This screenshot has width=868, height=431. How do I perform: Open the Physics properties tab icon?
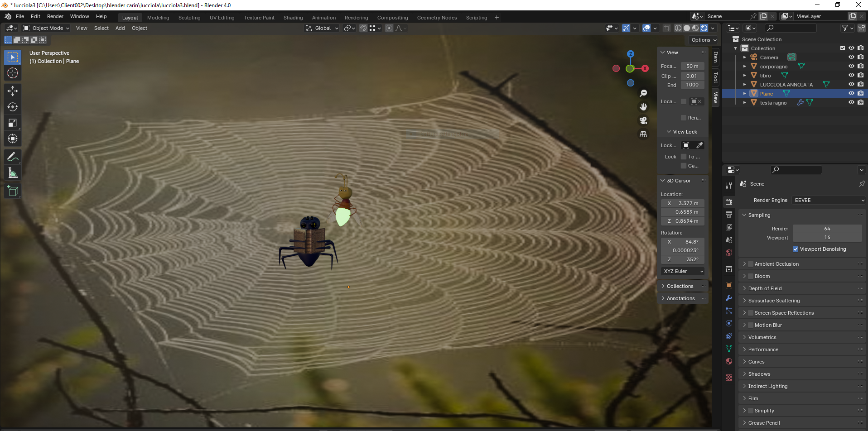click(729, 323)
